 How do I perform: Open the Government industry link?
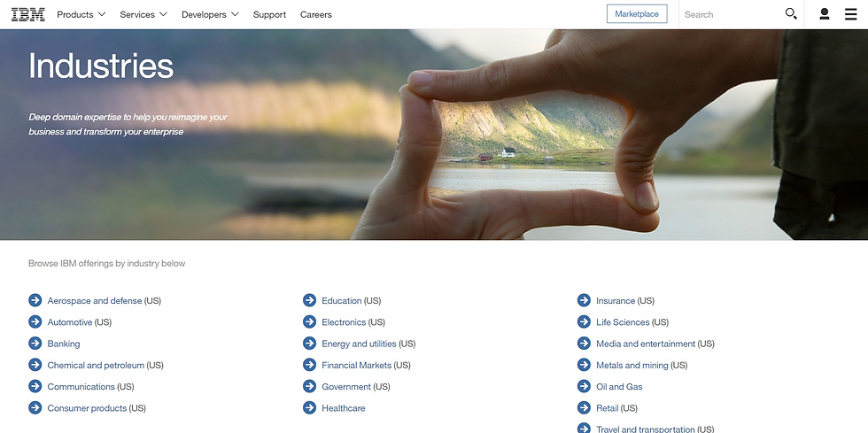346,386
